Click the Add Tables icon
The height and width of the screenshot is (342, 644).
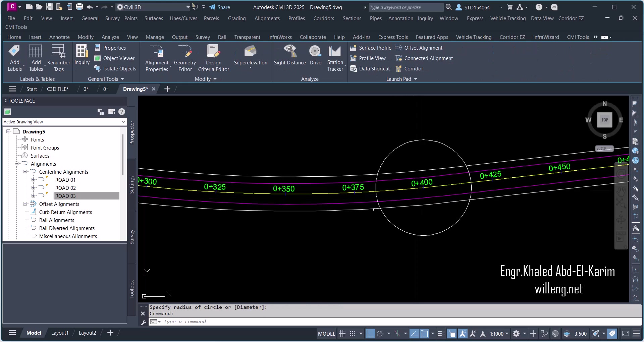tap(36, 51)
